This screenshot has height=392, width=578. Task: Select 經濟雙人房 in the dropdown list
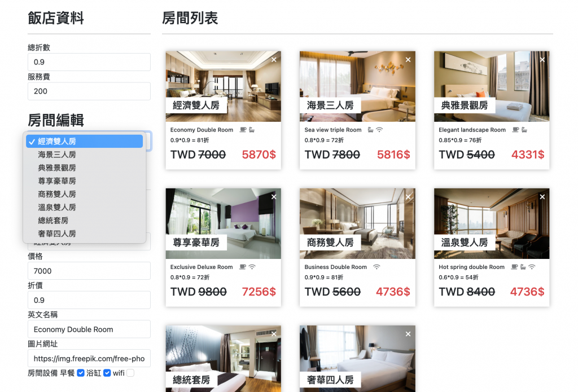click(x=85, y=141)
